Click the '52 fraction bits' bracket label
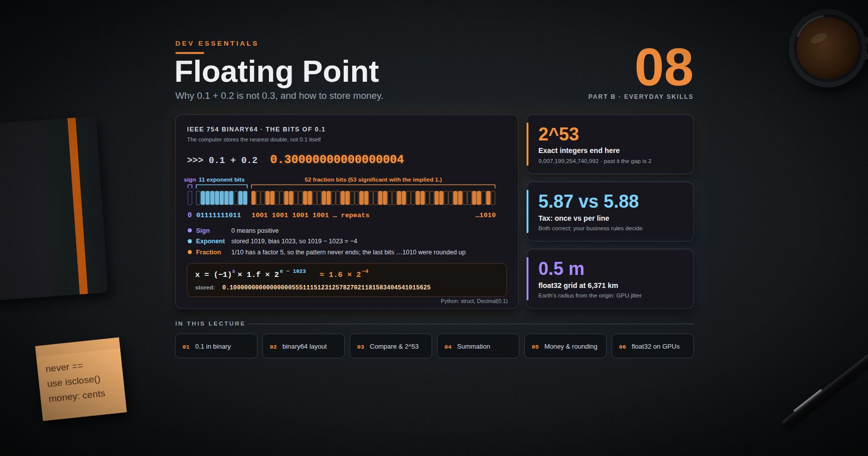 [x=373, y=180]
